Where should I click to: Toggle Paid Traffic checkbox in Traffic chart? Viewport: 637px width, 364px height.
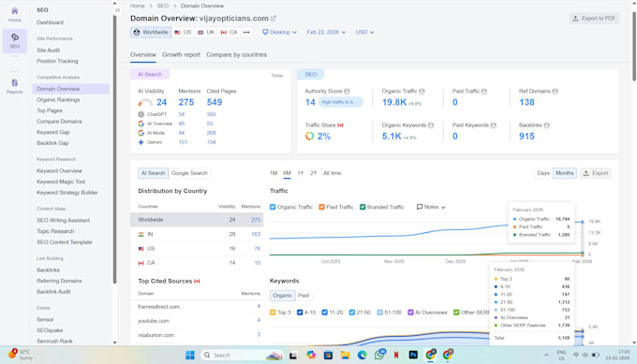321,207
